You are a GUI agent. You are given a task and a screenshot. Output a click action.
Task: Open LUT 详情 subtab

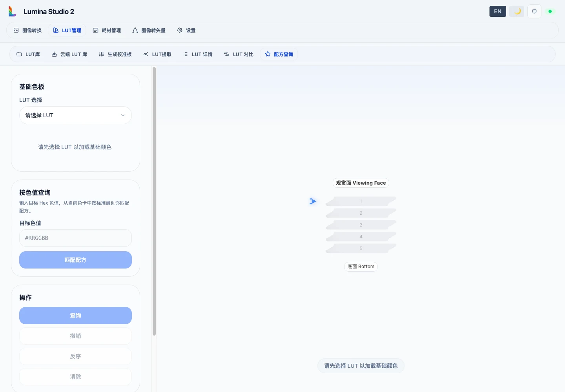[198, 54]
